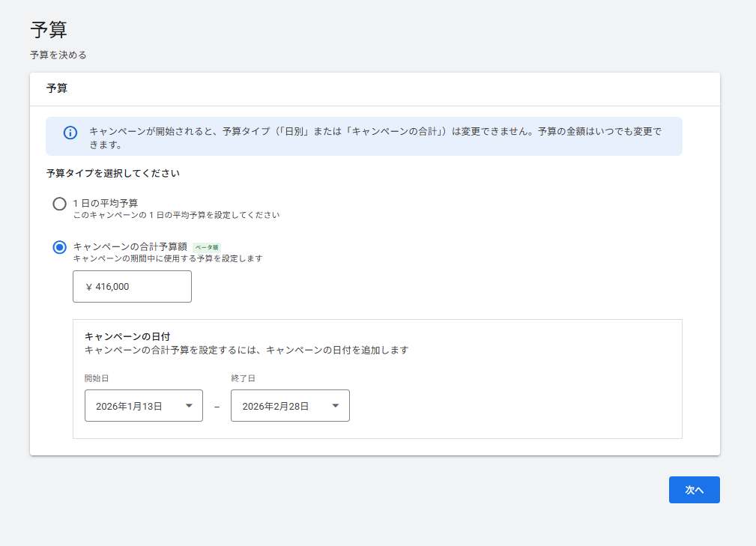Click the info icon in the blue banner
Image resolution: width=756 pixels, height=546 pixels.
point(70,133)
